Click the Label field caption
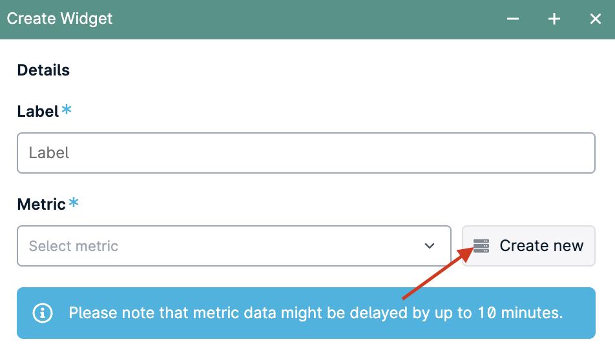This screenshot has height=364, width=615. (38, 111)
